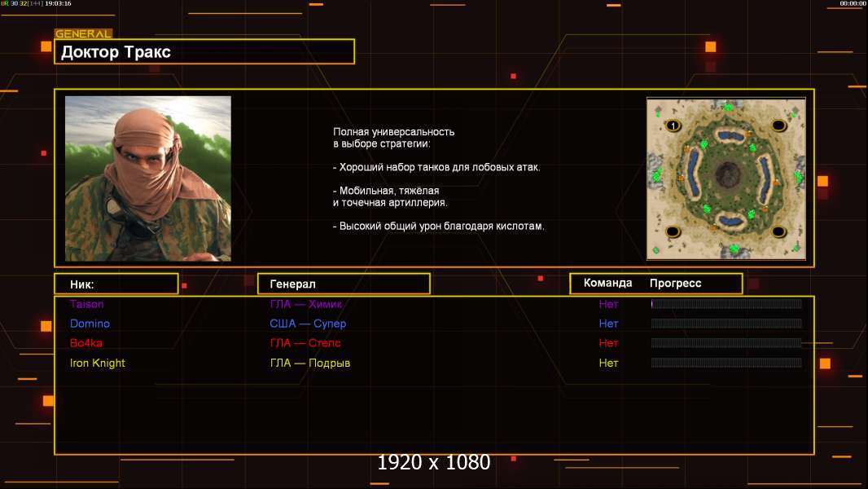Screen dimensions: 868x489
Task: Select player Iron Knight in the list
Action: (x=98, y=363)
